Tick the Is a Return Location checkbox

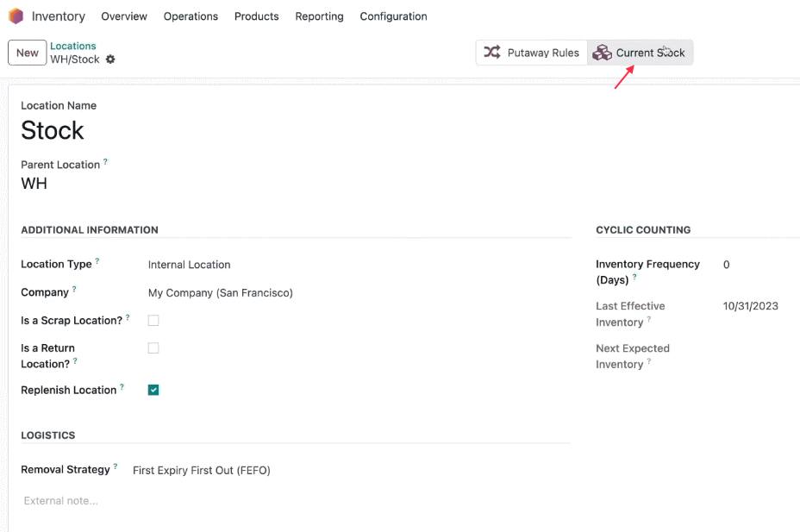(153, 347)
